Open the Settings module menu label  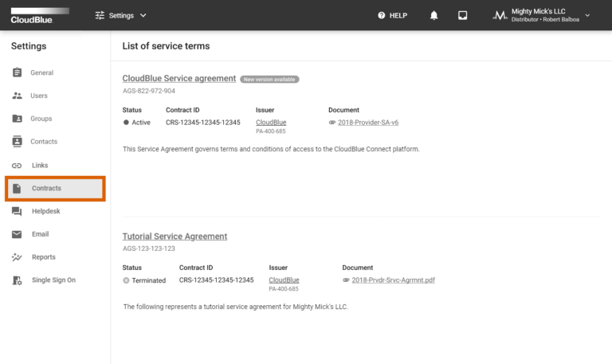(121, 15)
